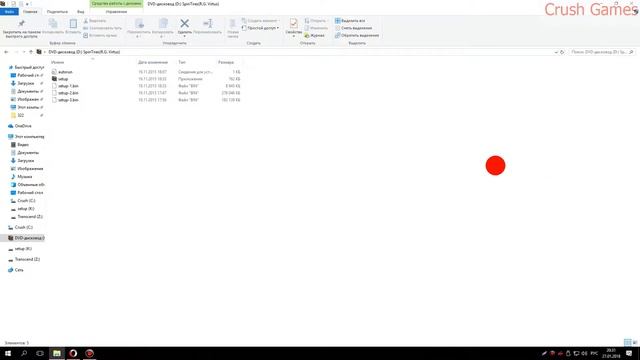Click the Refresh button in the address bar
Image resolution: width=640 pixels, height=360 pixels.
point(562,52)
